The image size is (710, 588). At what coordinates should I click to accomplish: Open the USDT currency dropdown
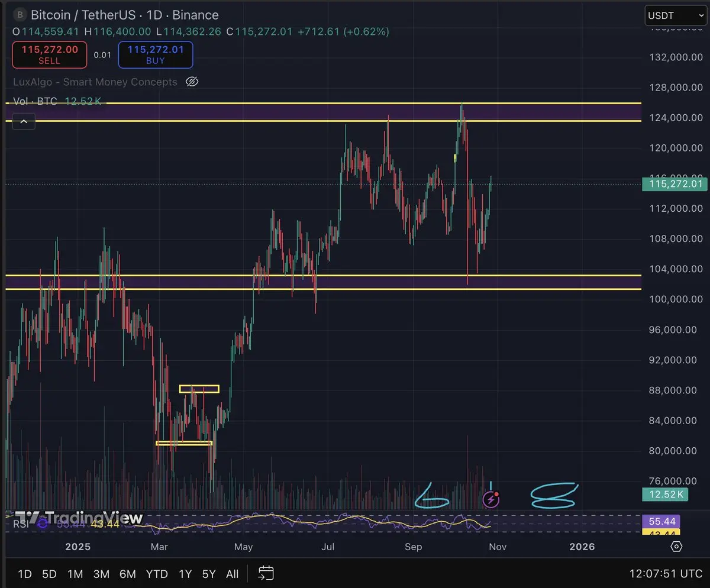coord(675,16)
